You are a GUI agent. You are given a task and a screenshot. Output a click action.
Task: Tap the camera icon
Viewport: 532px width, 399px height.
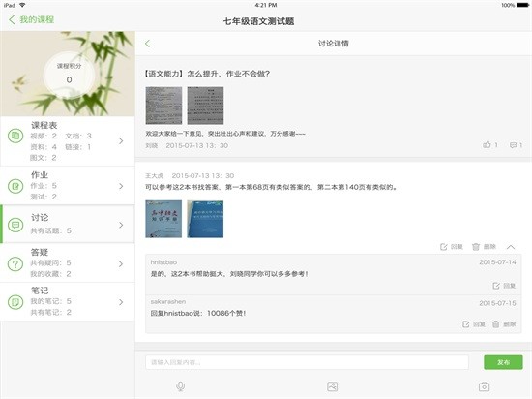(x=484, y=386)
